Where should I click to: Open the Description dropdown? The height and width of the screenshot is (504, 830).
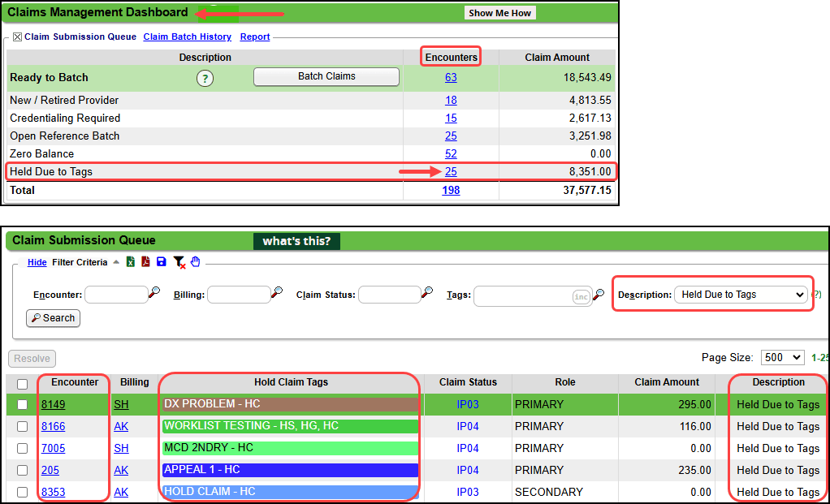pyautogui.click(x=743, y=295)
